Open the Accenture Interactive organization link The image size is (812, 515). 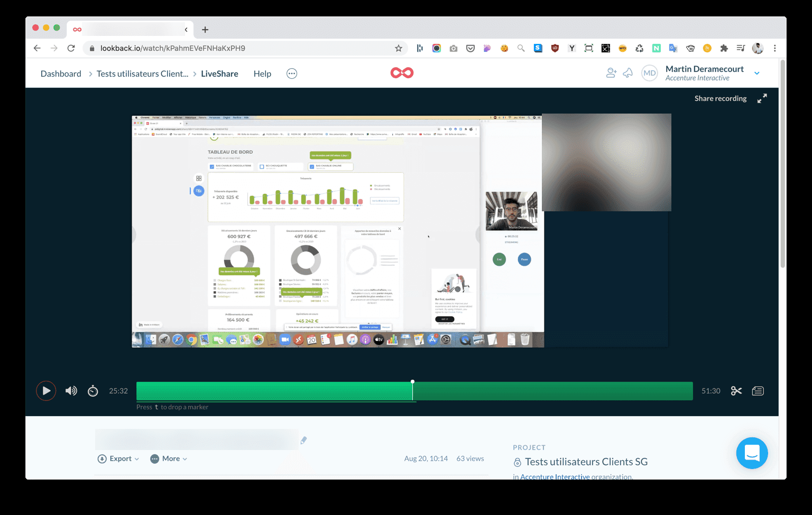point(555,476)
